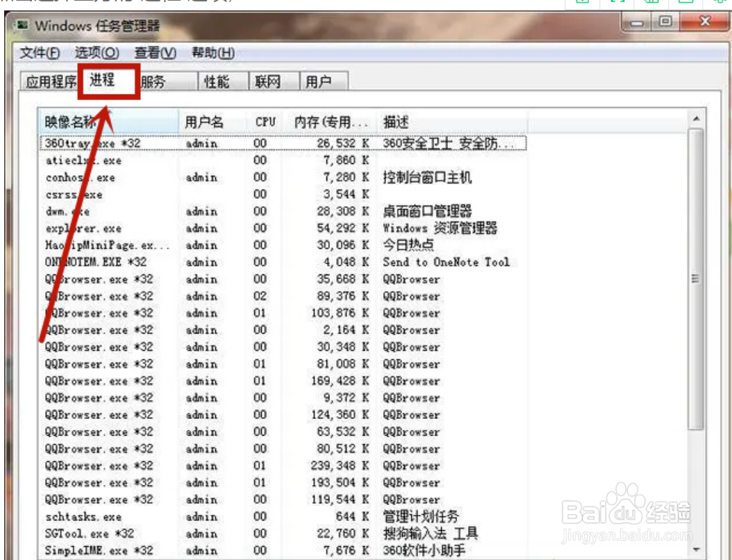Open the 帮助 (Help) menu
Screen dimensions: 732x560
[x=212, y=53]
